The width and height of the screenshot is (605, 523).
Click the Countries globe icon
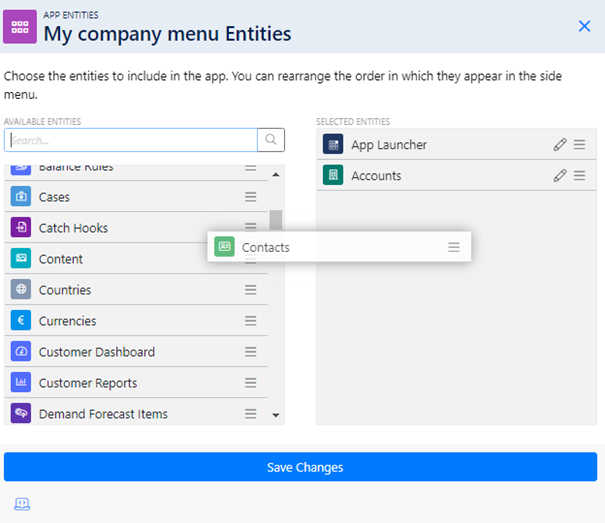point(21,289)
